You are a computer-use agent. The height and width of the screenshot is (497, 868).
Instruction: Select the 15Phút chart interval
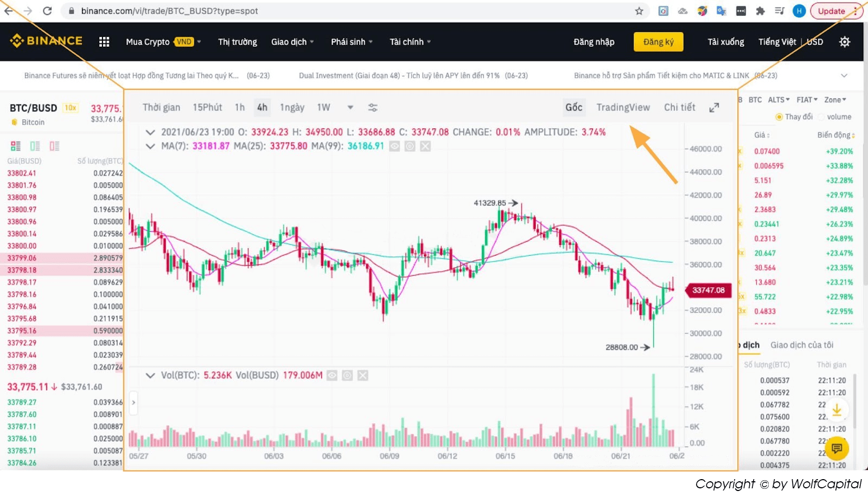207,107
